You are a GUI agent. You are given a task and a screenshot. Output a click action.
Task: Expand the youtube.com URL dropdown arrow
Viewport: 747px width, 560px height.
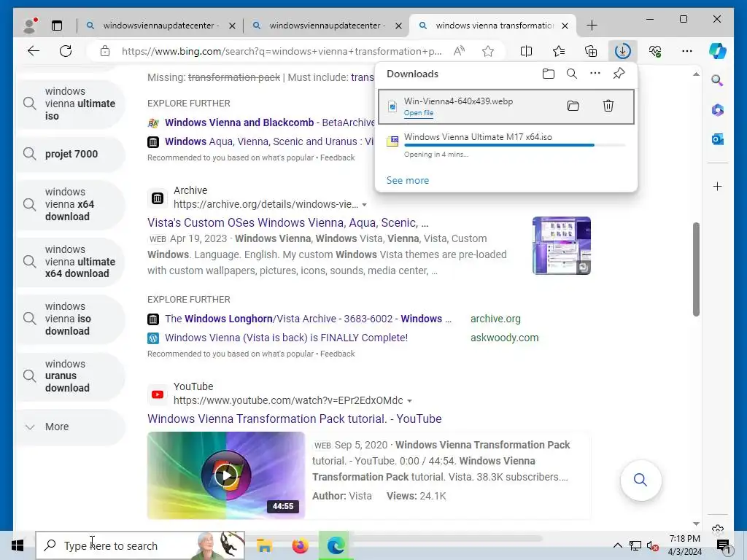[410, 401]
